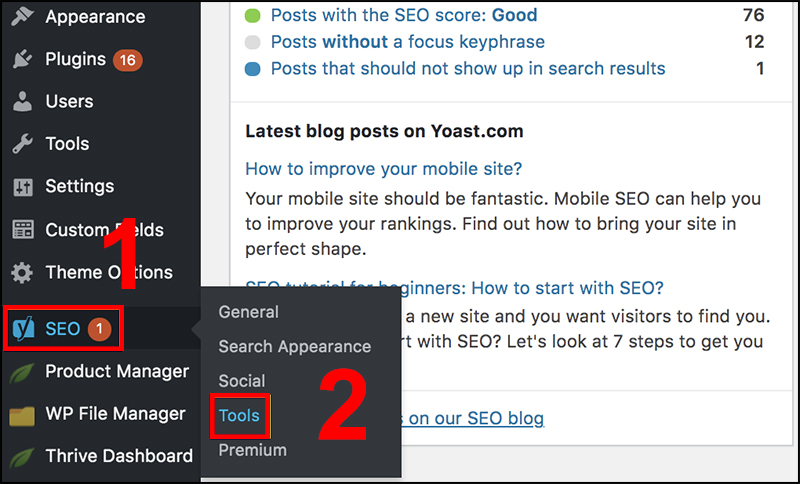Click the Theme Options gear icon
The height and width of the screenshot is (484, 800).
click(22, 273)
